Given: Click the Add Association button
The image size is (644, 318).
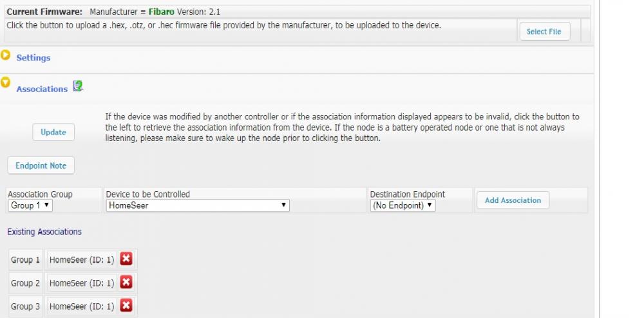Looking at the screenshot, I should tap(513, 200).
